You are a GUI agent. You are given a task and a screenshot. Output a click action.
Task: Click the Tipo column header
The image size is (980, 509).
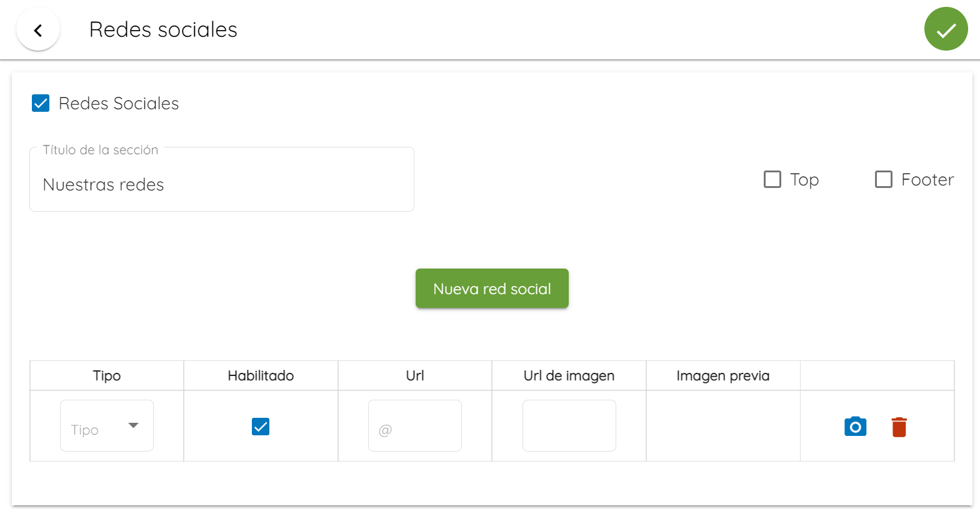tap(107, 376)
